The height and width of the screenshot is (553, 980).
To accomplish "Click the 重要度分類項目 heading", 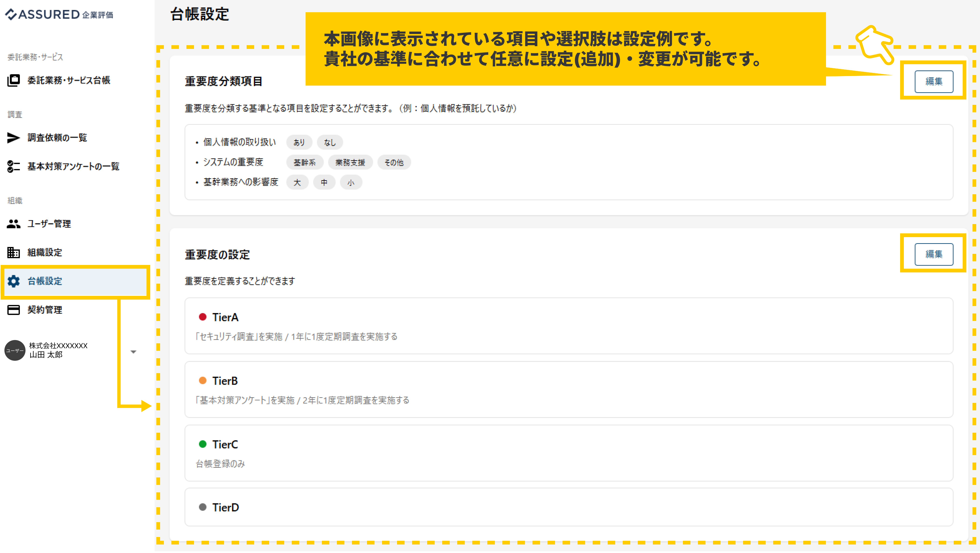I will [224, 82].
